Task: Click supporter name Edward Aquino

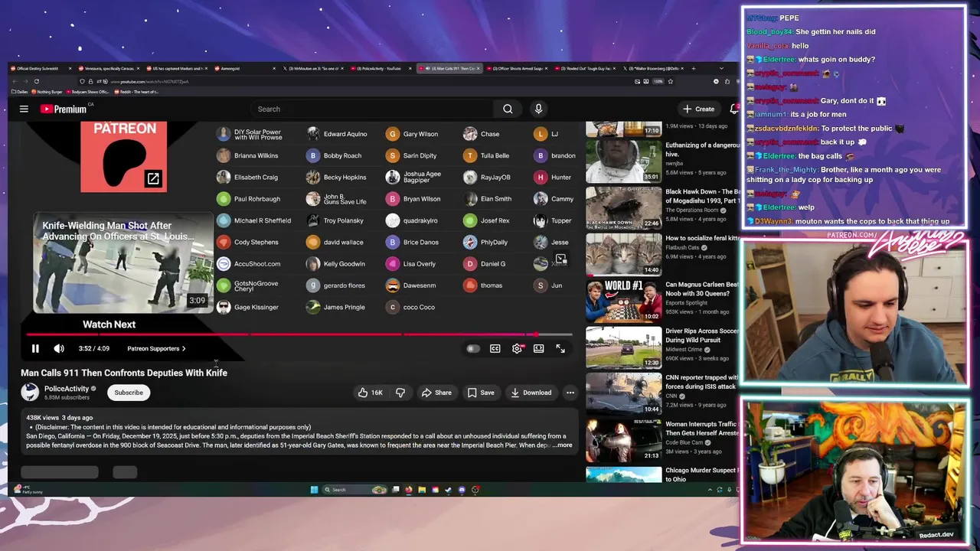Action: [x=345, y=134]
